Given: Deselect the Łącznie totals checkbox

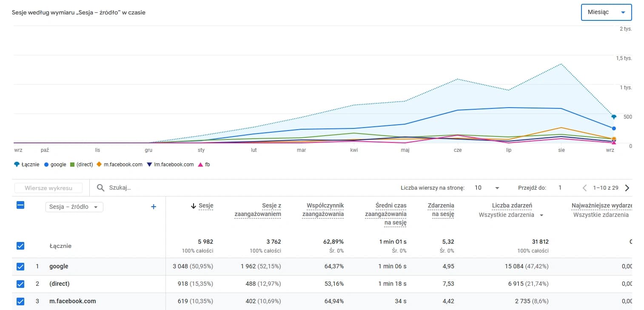Looking at the screenshot, I should [20, 246].
